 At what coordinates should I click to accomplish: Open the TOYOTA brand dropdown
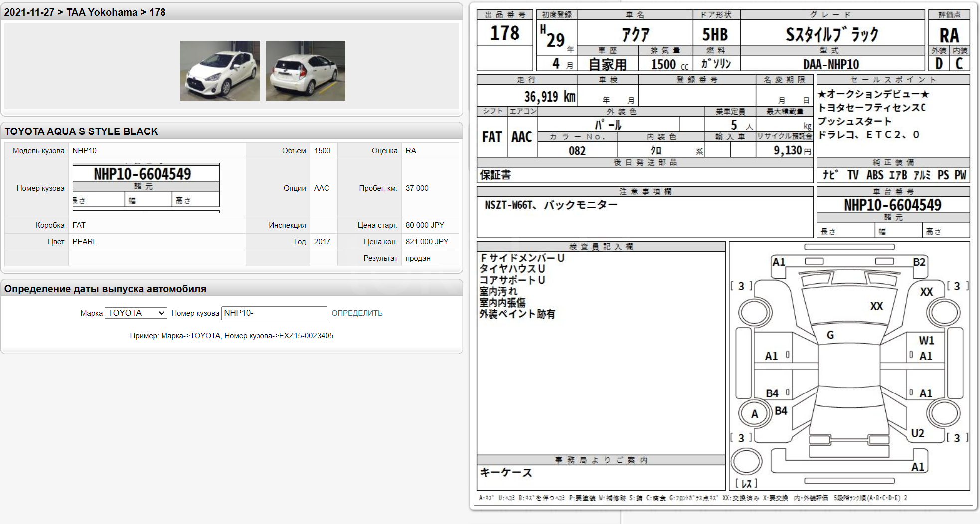(136, 313)
